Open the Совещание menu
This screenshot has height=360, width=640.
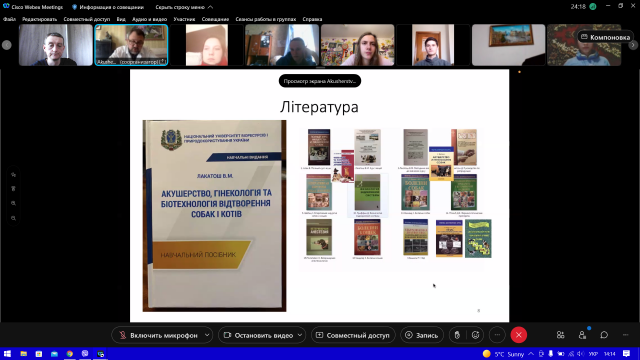[x=215, y=19]
